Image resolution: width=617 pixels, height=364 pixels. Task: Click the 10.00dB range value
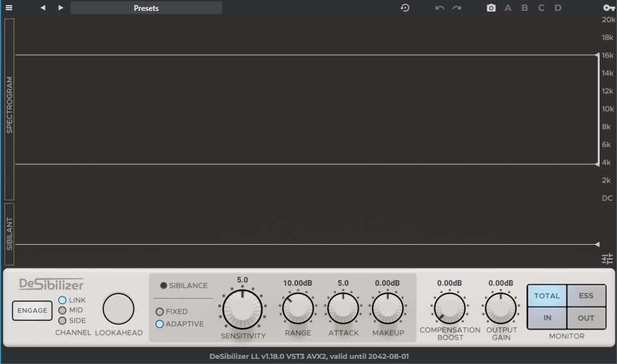[x=298, y=283]
